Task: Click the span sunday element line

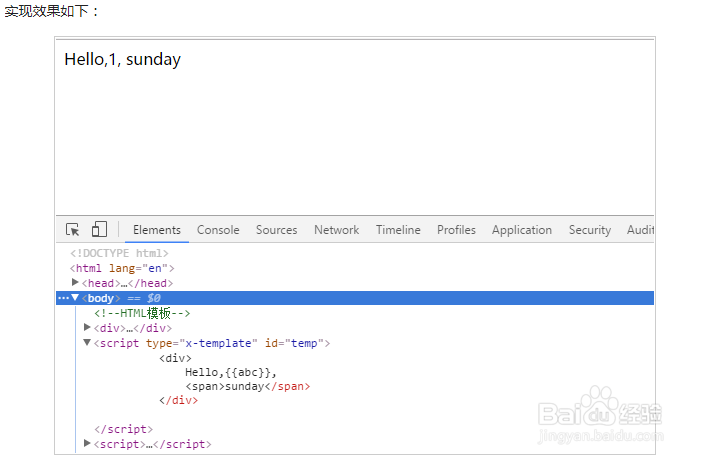Action: (x=247, y=386)
